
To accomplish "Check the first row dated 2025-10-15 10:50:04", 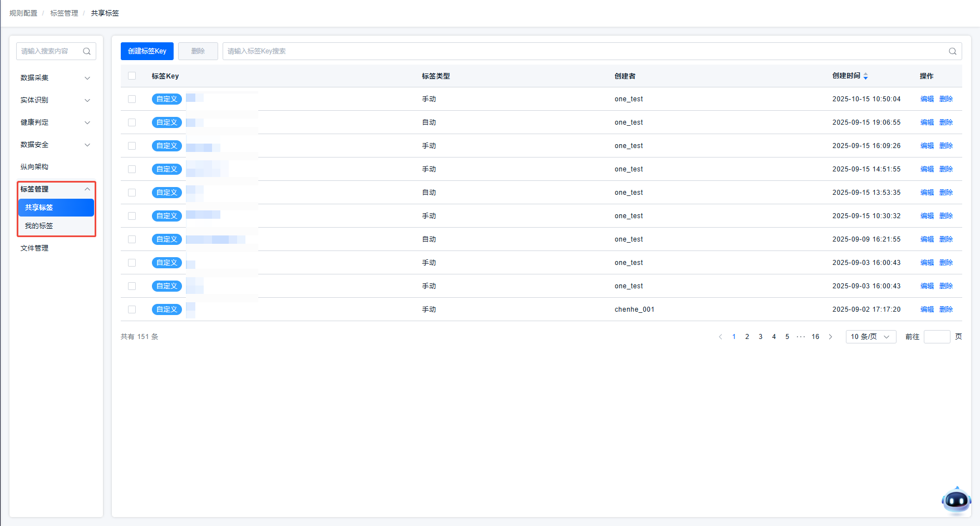I will [x=132, y=99].
